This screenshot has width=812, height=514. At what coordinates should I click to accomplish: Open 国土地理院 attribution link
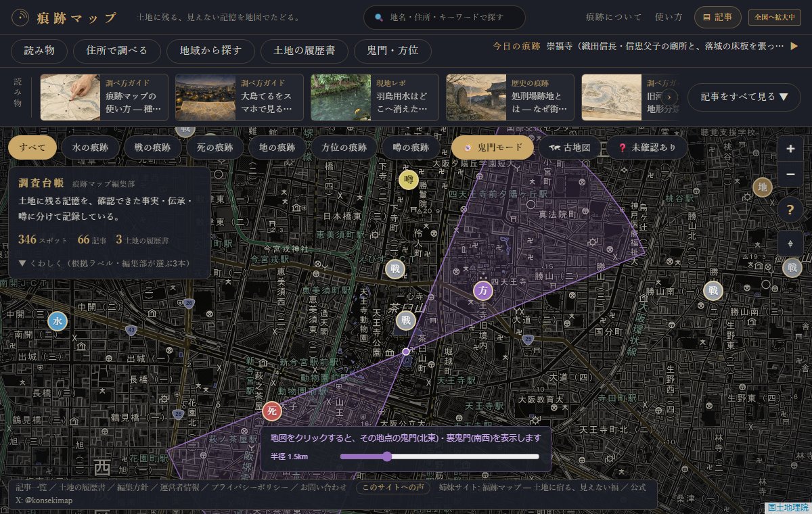[x=788, y=507]
